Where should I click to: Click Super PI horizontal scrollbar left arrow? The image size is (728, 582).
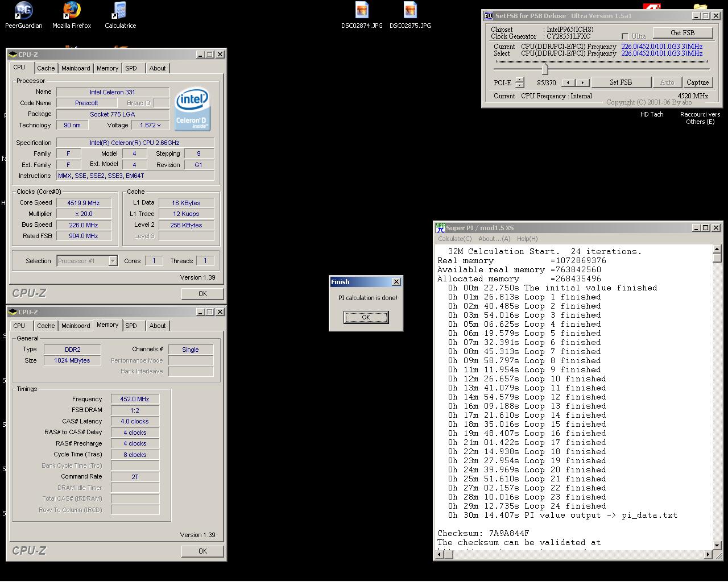(x=439, y=554)
